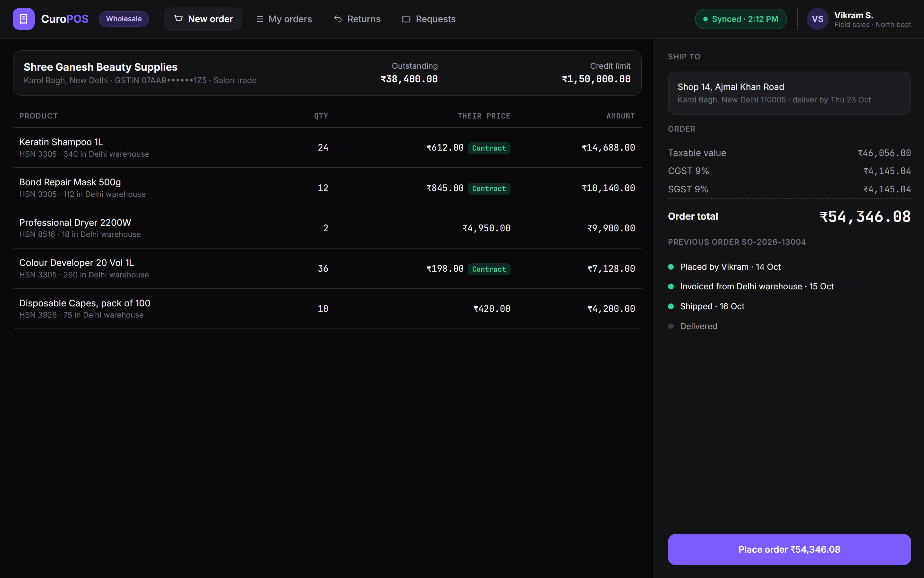
Task: Select the Shop 14, Ajmal Khan Road address card
Action: tap(789, 93)
